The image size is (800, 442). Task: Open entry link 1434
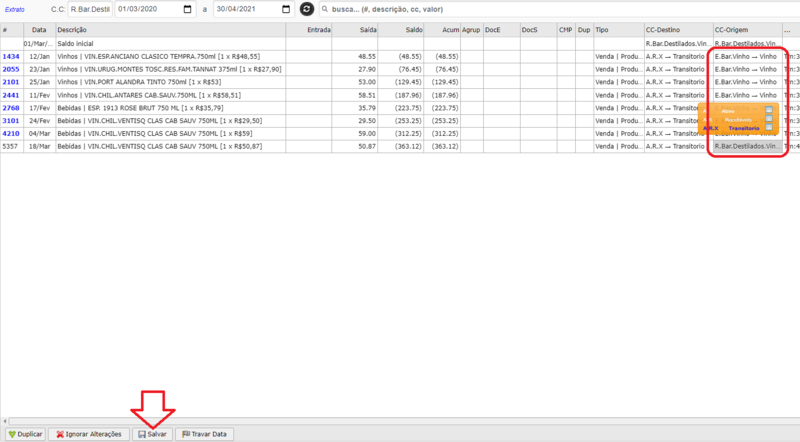pyautogui.click(x=11, y=57)
